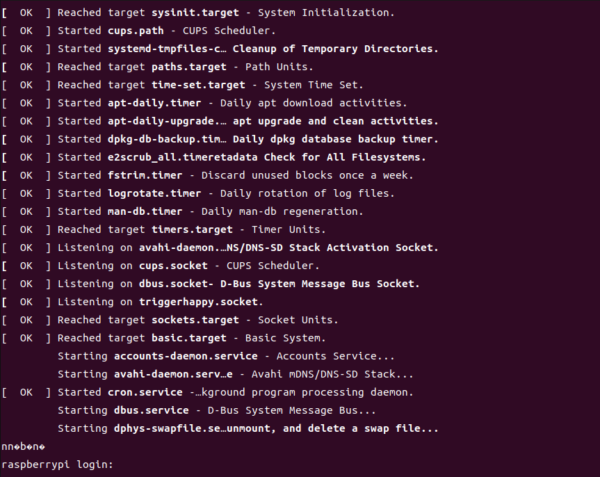Click the systemd-tmpfiles-c… cleanup line
This screenshot has height=477, width=600.
(220, 49)
